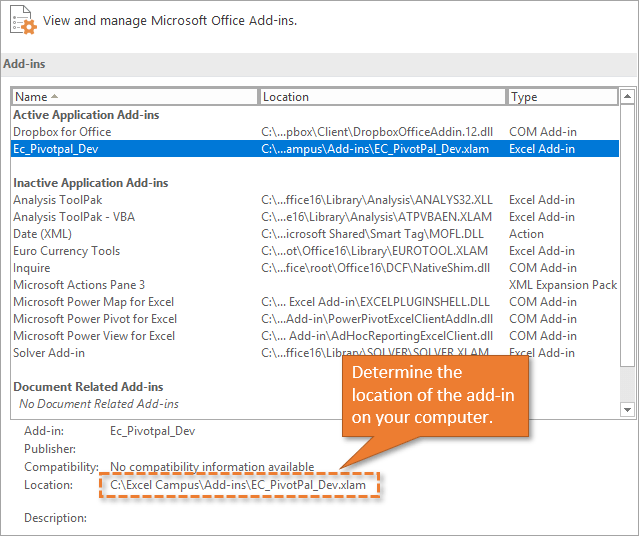Sort list by Name column header

point(134,97)
